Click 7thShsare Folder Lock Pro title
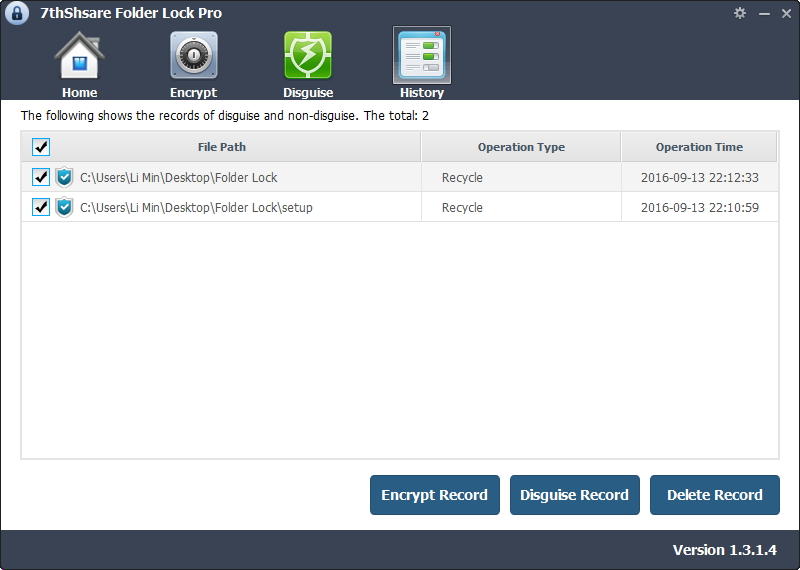Viewport: 800px width, 570px height. tap(131, 13)
